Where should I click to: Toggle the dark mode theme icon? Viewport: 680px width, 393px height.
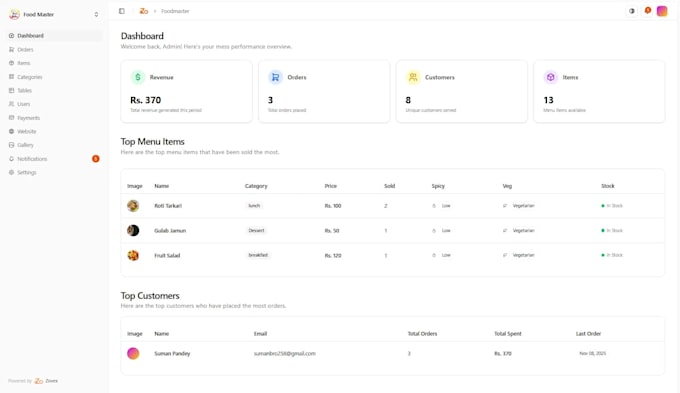click(632, 11)
